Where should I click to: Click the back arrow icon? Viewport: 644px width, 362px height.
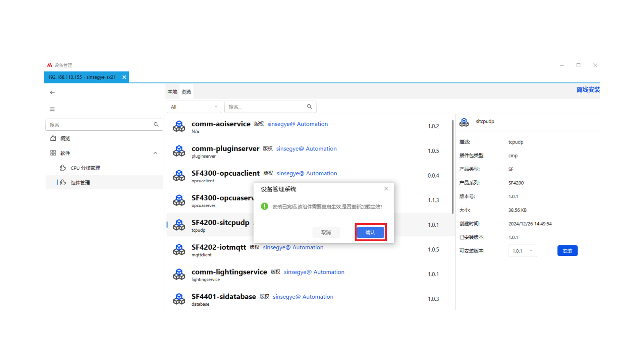click(52, 93)
